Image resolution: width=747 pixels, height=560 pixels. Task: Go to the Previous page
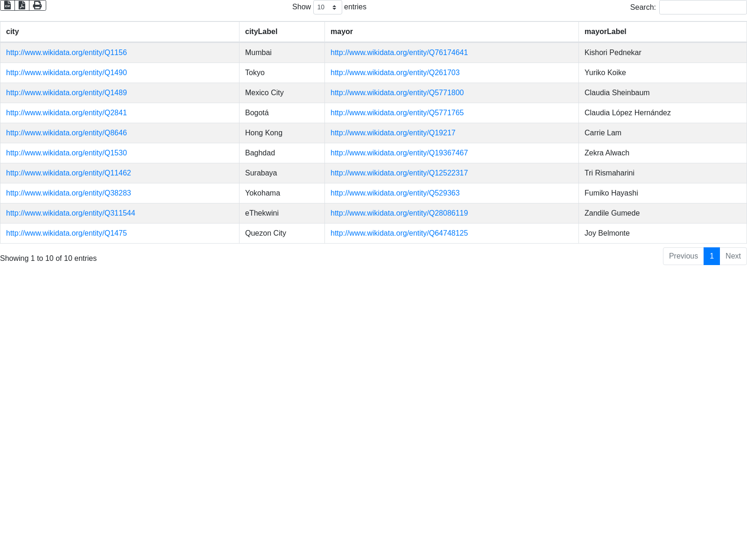(683, 256)
